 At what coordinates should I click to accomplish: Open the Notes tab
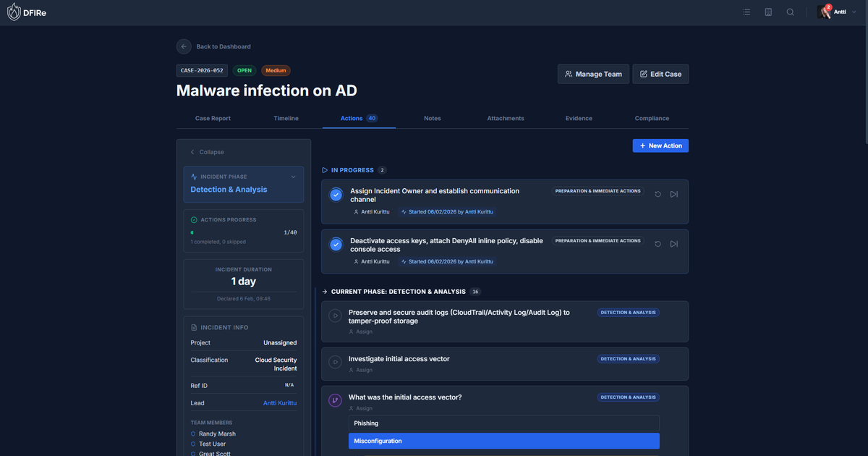(432, 118)
